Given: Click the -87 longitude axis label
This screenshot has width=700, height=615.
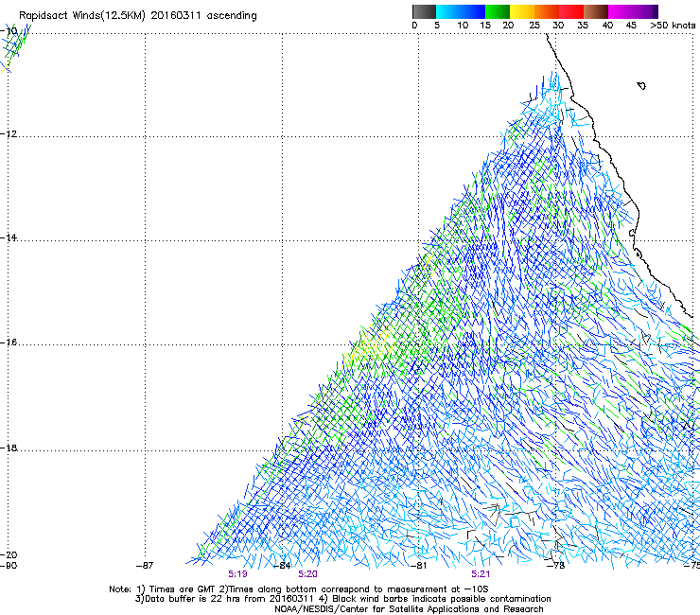Looking at the screenshot, I should (x=145, y=566).
